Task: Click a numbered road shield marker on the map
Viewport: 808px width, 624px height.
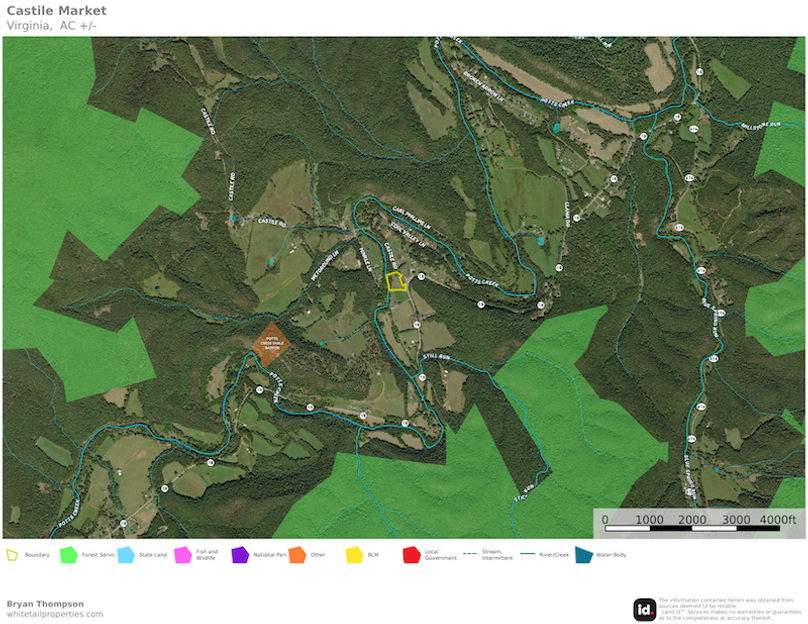Action: coord(421,276)
